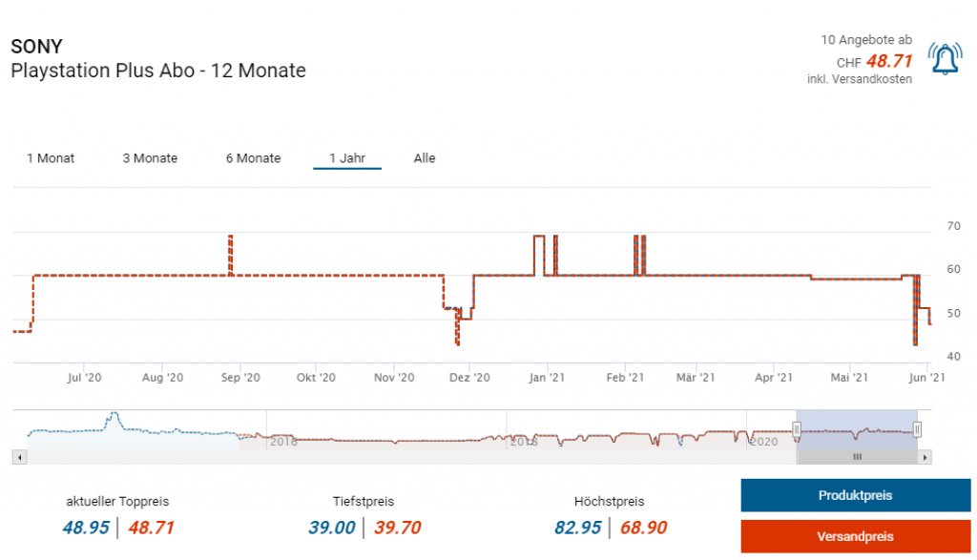Click the navigator left range handle
The width and height of the screenshot is (977, 560).
pyautogui.click(x=796, y=430)
